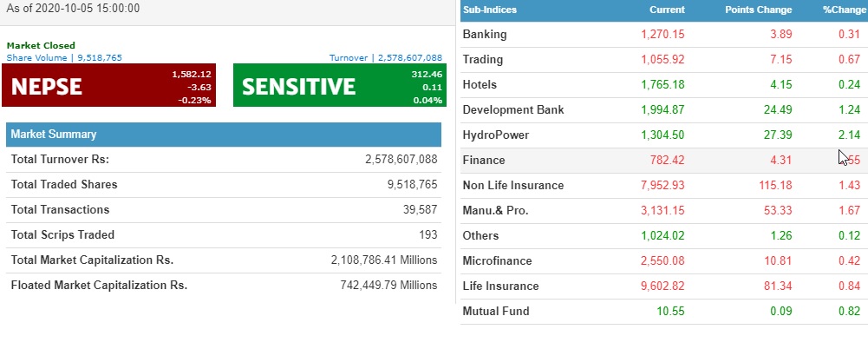Select the Total Traded Shares label

pos(64,184)
